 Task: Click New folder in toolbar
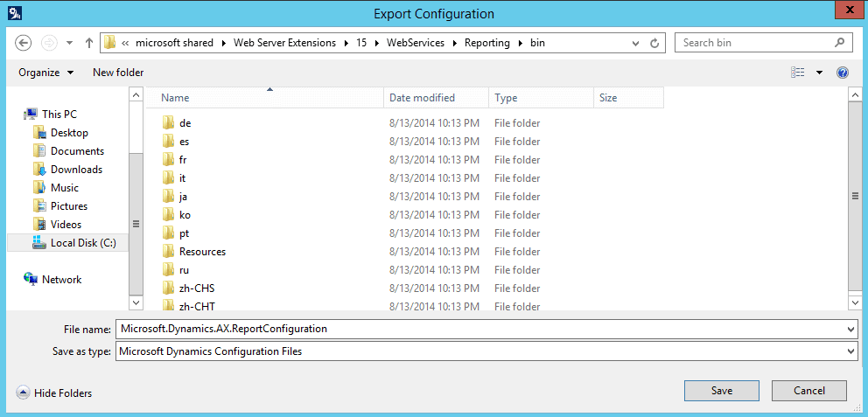pos(118,73)
